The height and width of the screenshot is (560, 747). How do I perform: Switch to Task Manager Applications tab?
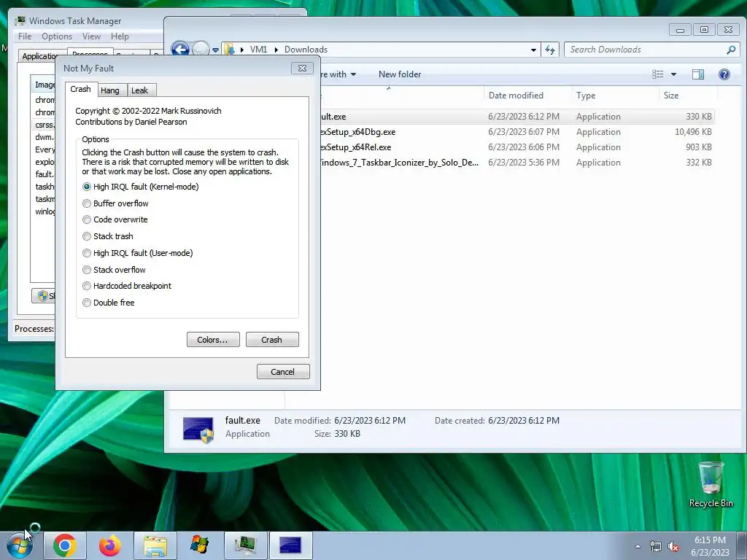(x=41, y=55)
